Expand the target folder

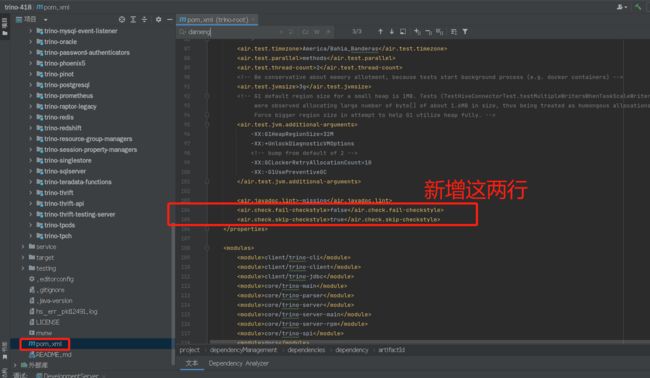(23, 257)
